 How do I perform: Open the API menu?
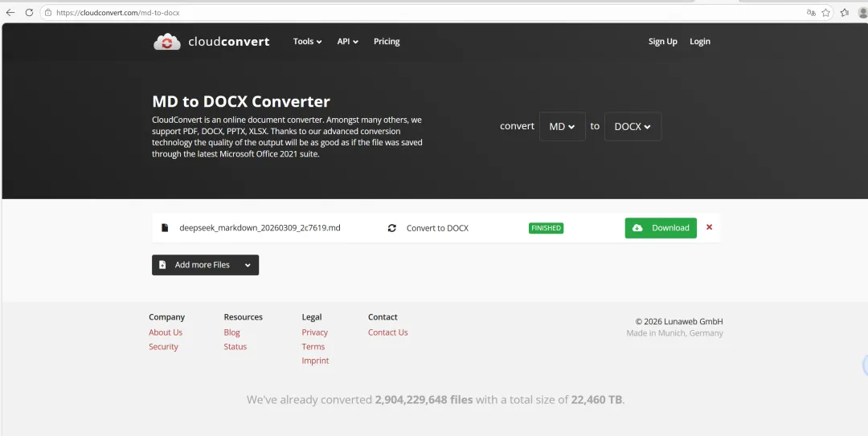click(348, 42)
